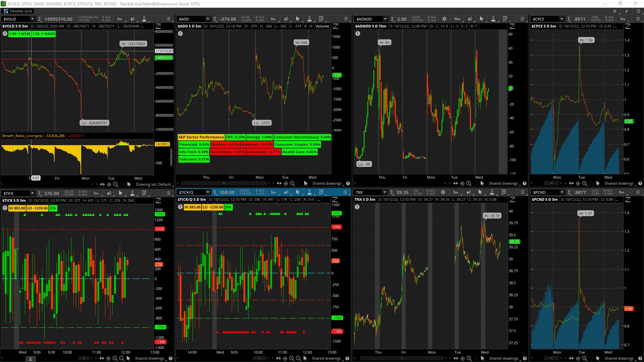
Task: Expand the $VOLD symbol dropdown
Action: [33, 19]
